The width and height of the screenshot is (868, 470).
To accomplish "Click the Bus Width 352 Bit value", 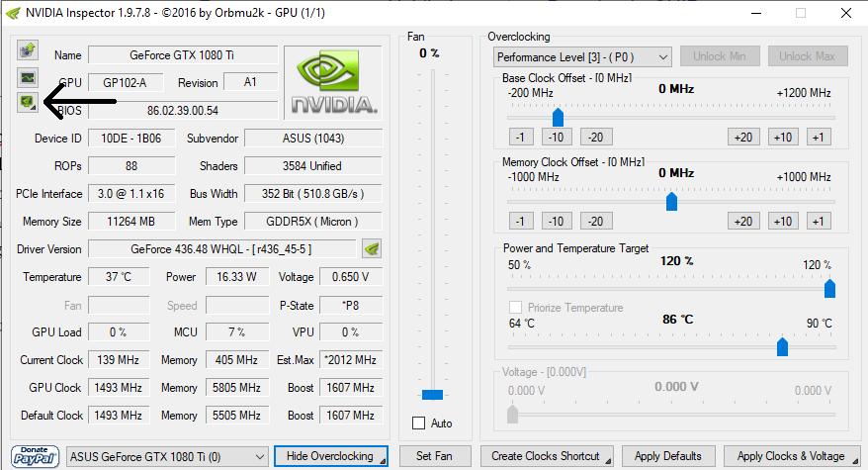I will [313, 193].
